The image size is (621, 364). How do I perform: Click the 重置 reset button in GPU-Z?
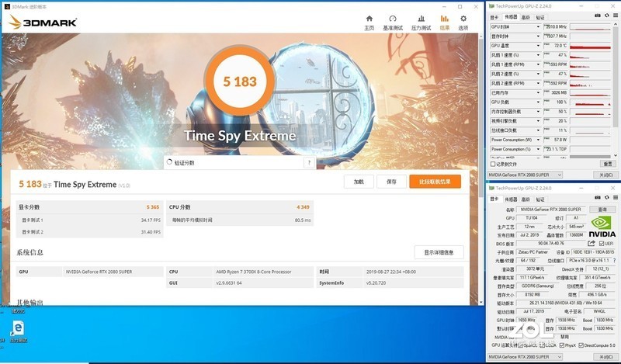pos(608,164)
